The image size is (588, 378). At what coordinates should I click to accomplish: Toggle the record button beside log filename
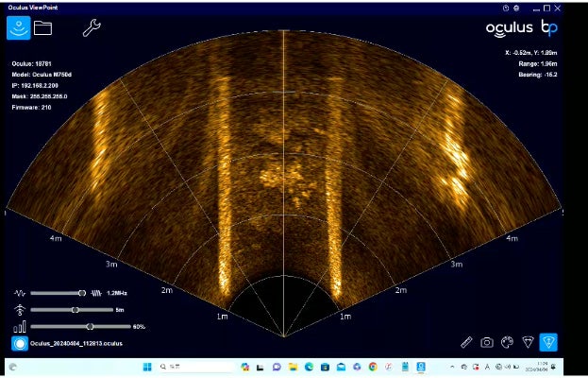click(x=20, y=343)
